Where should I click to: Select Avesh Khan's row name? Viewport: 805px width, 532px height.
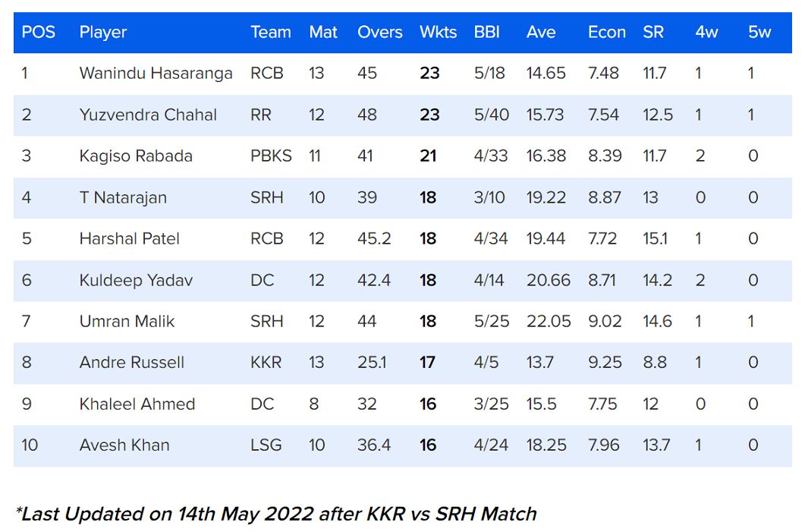124,445
